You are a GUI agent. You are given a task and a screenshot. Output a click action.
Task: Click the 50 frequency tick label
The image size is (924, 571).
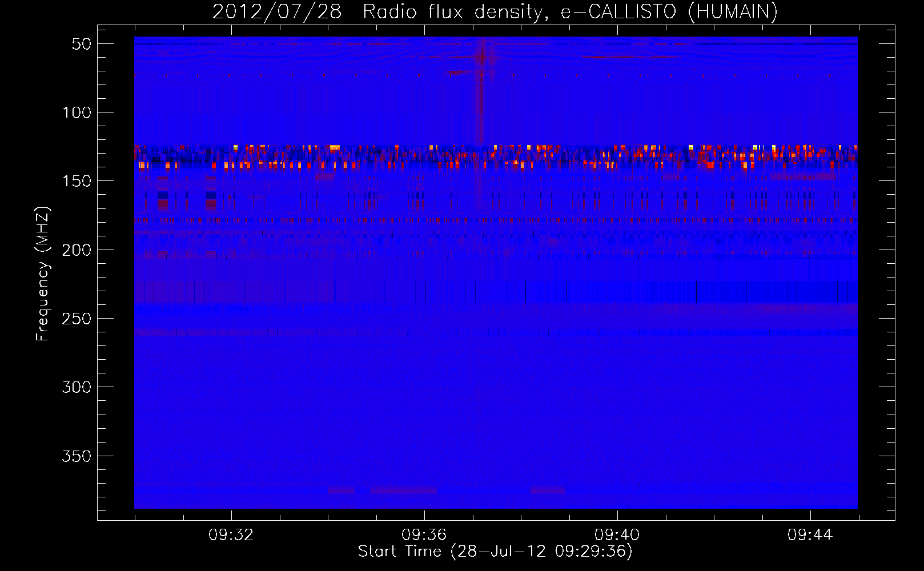[82, 44]
